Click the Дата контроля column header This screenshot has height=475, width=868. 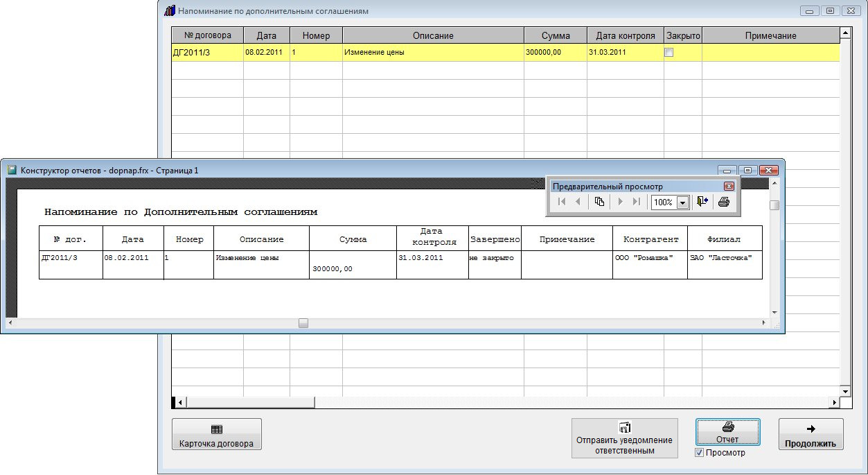[626, 35]
